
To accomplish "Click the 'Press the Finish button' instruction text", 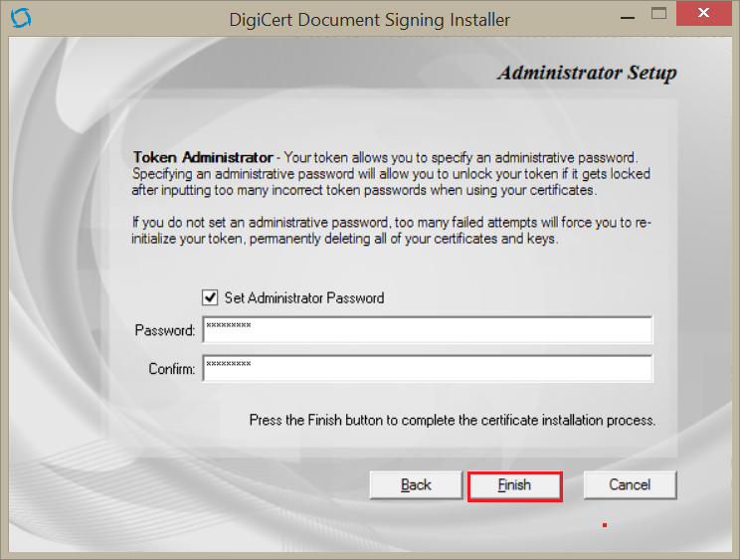I will [x=452, y=421].
